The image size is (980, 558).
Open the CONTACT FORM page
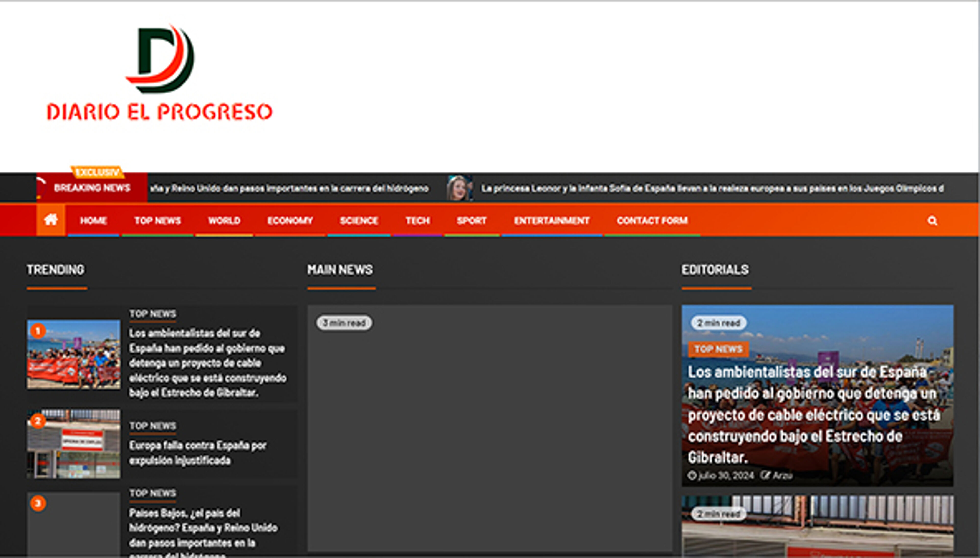click(652, 221)
